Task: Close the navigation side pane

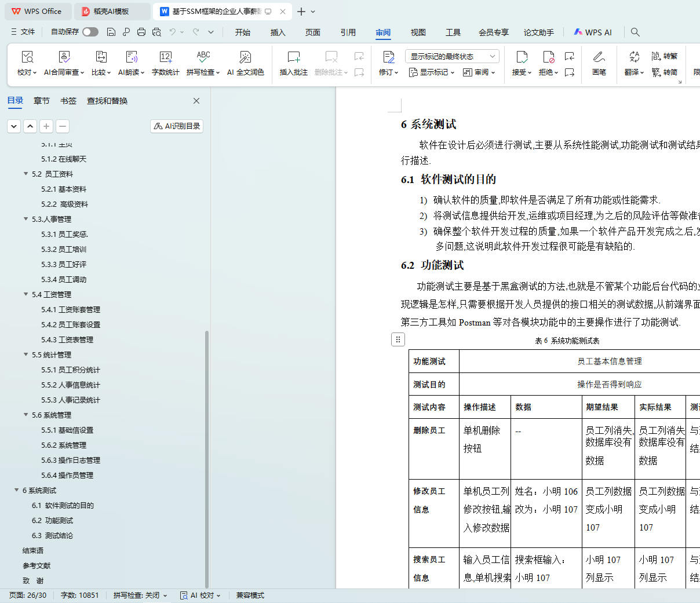Action: (196, 101)
